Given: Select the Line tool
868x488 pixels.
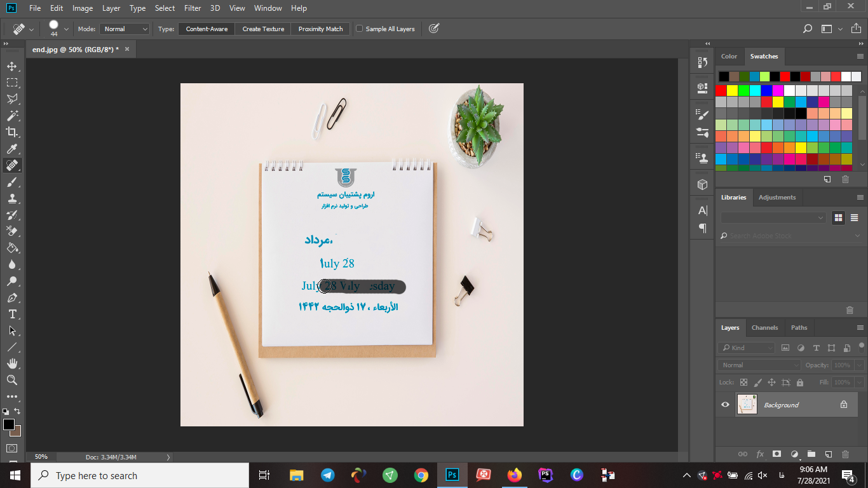Looking at the screenshot, I should 11,347.
